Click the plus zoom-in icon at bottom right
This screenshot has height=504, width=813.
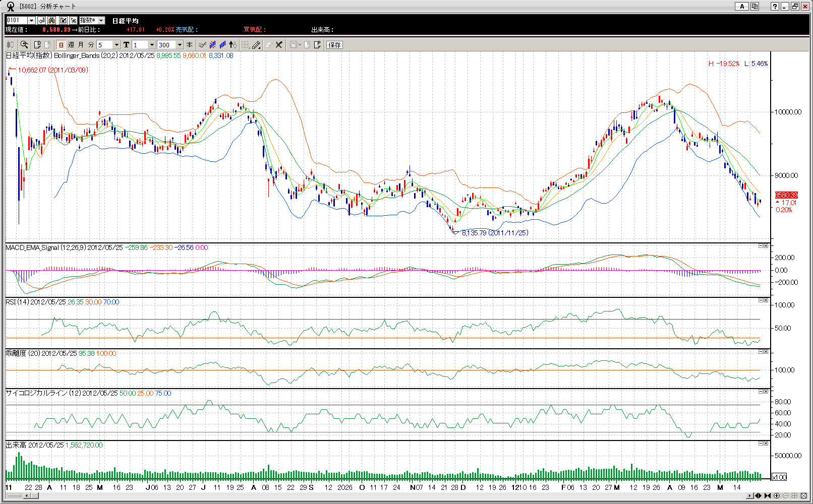point(777,496)
